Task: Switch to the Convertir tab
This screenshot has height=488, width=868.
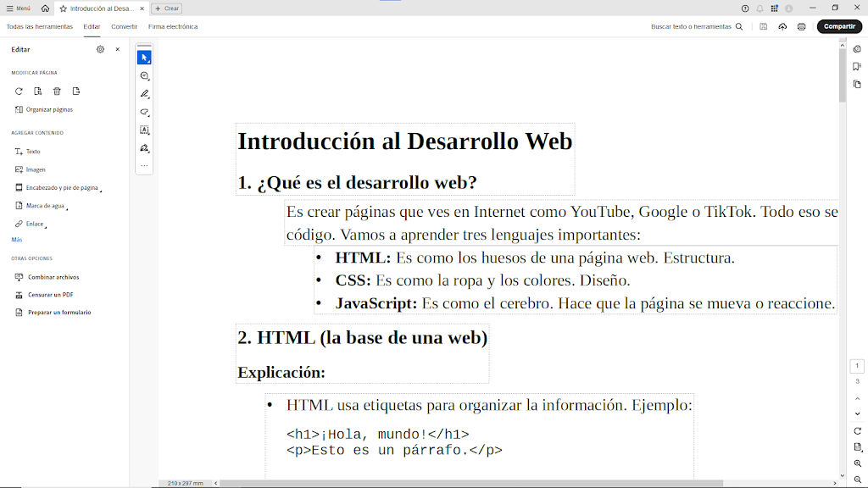Action: tap(124, 27)
